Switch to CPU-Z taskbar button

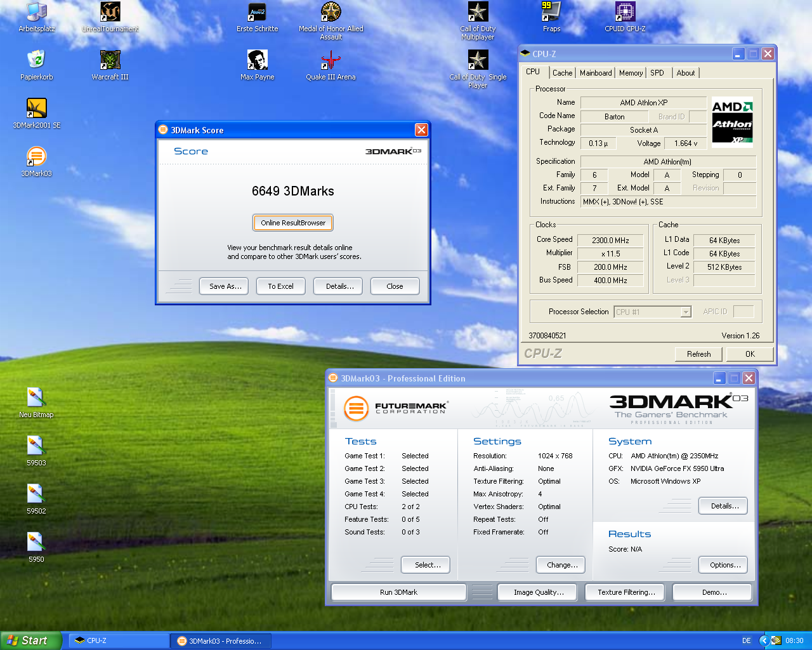pyautogui.click(x=118, y=641)
